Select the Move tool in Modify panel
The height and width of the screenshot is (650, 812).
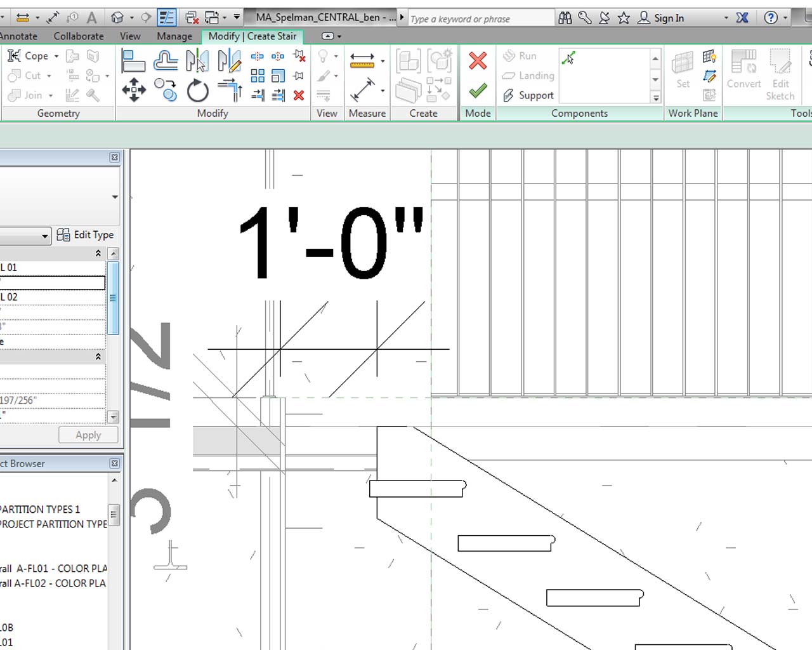[x=134, y=90]
